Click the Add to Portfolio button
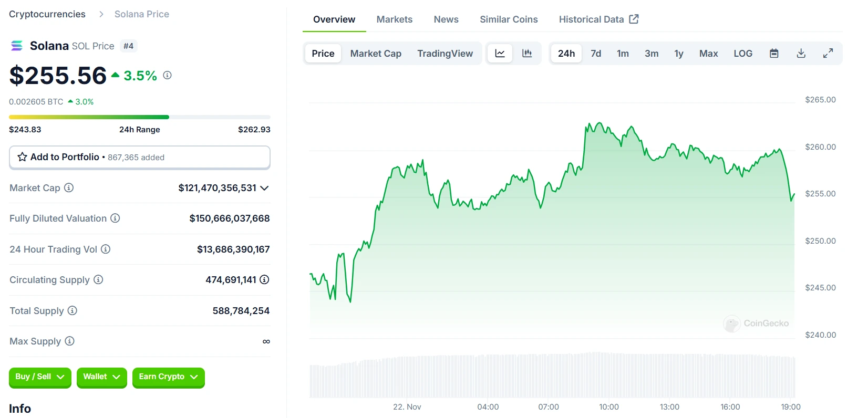Screen dimensions: 868x418 click(x=140, y=157)
